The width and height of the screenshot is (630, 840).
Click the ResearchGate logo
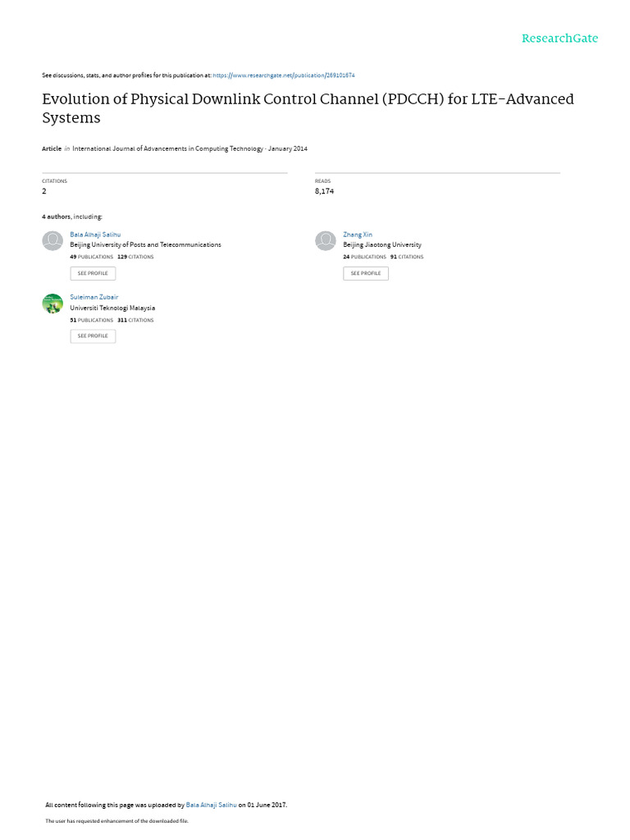(559, 39)
